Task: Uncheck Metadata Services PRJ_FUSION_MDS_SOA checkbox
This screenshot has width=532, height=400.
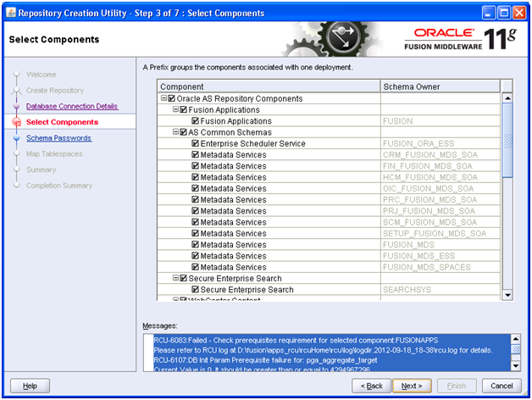Action: pos(195,210)
